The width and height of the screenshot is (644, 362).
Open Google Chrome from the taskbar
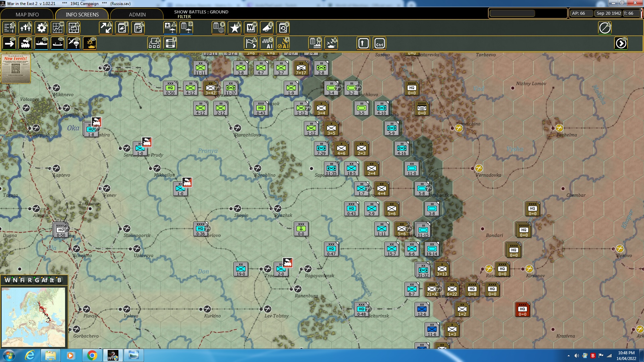pyautogui.click(x=92, y=355)
